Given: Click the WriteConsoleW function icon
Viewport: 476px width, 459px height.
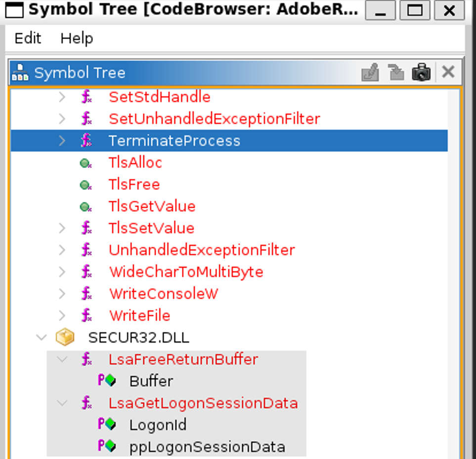Looking at the screenshot, I should coord(86,294).
